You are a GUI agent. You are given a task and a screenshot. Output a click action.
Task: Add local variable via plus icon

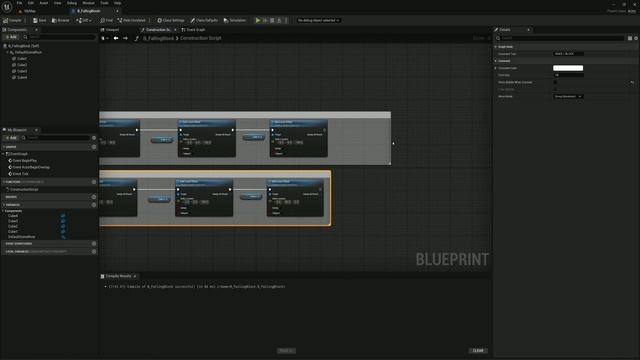pos(94,252)
